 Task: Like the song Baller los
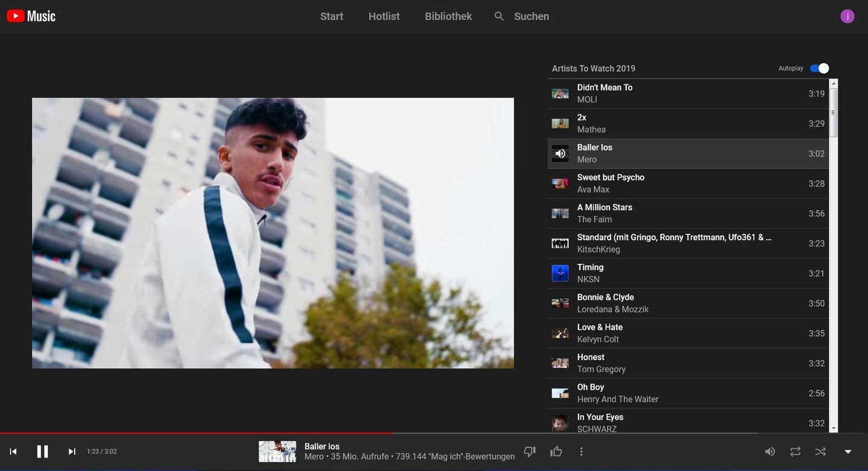pyautogui.click(x=556, y=451)
